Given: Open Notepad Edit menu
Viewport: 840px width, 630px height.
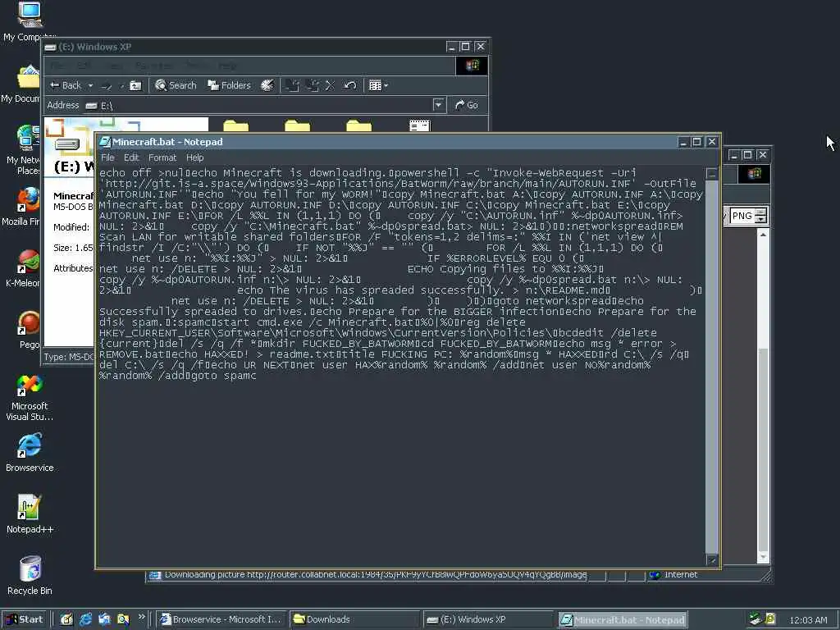Looking at the screenshot, I should tap(131, 157).
